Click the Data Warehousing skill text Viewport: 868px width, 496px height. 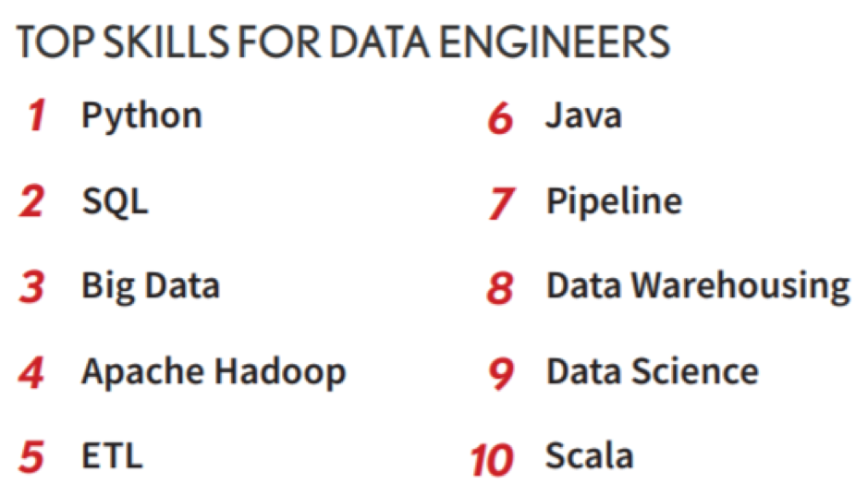(x=698, y=286)
